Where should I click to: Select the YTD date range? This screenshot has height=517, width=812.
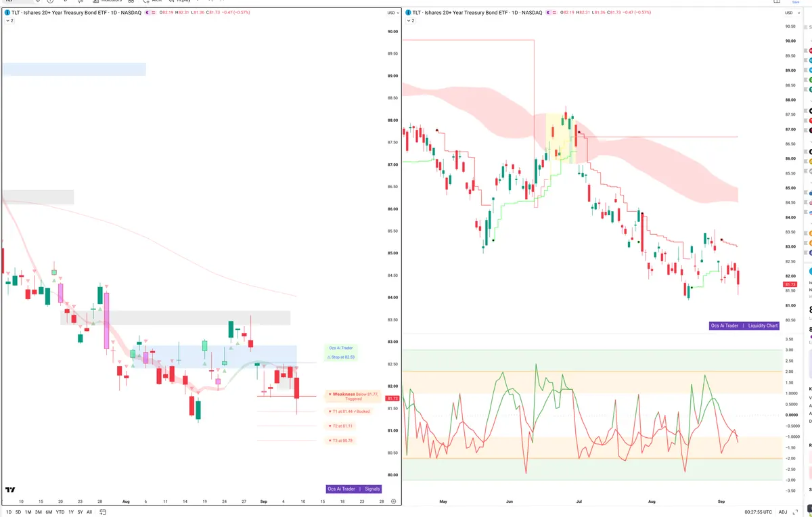(x=60, y=512)
